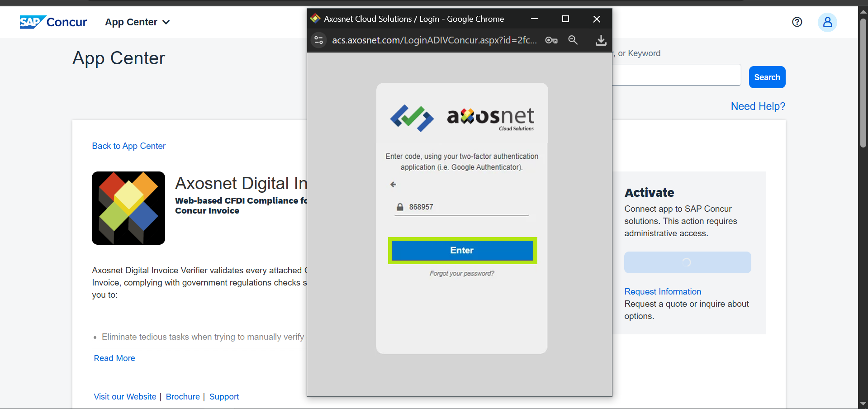Image resolution: width=868 pixels, height=409 pixels.
Task: Open the Brochure link
Action: [183, 397]
